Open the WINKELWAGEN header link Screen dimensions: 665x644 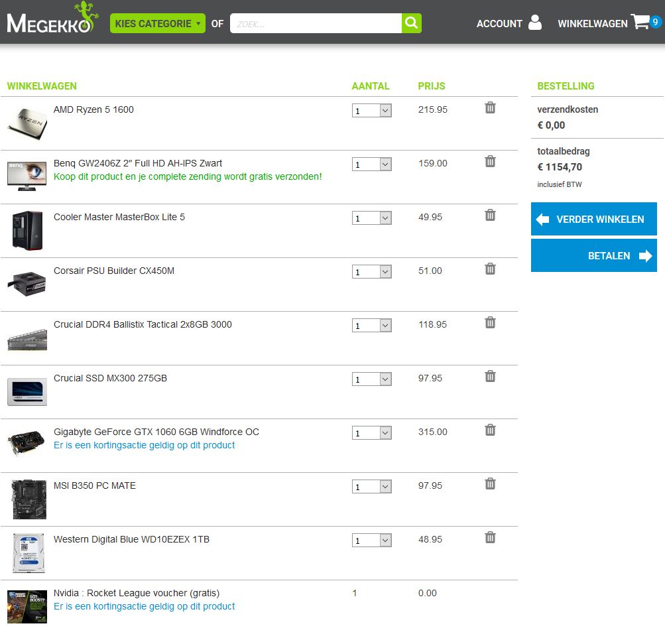pyautogui.click(x=593, y=24)
